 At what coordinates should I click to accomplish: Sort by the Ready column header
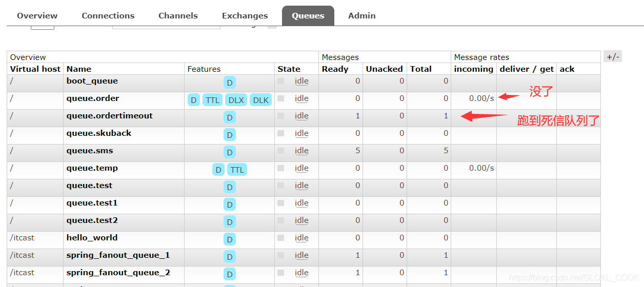(335, 69)
